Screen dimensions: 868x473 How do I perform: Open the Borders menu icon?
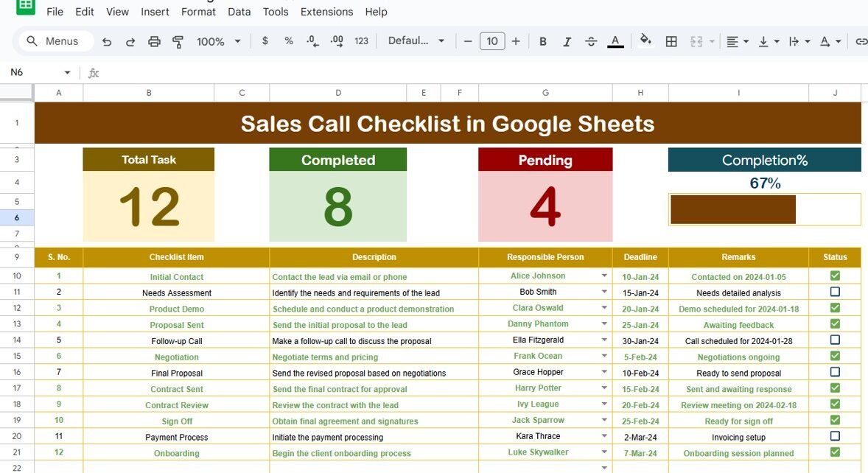671,41
